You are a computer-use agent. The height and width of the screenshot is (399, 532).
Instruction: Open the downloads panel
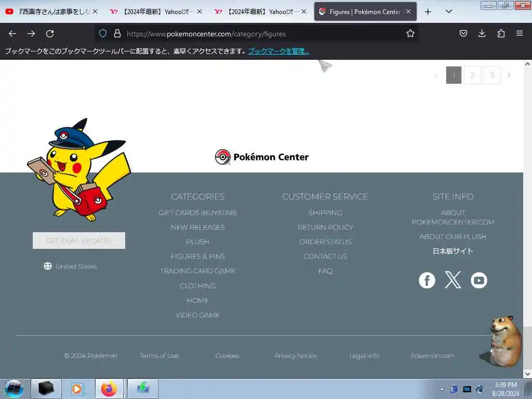(482, 33)
